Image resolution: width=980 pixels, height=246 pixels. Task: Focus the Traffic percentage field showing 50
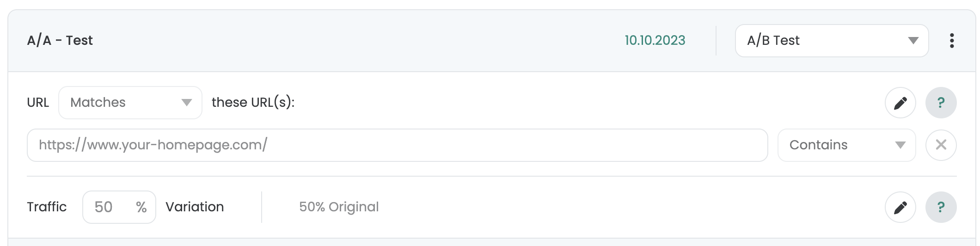(119, 207)
